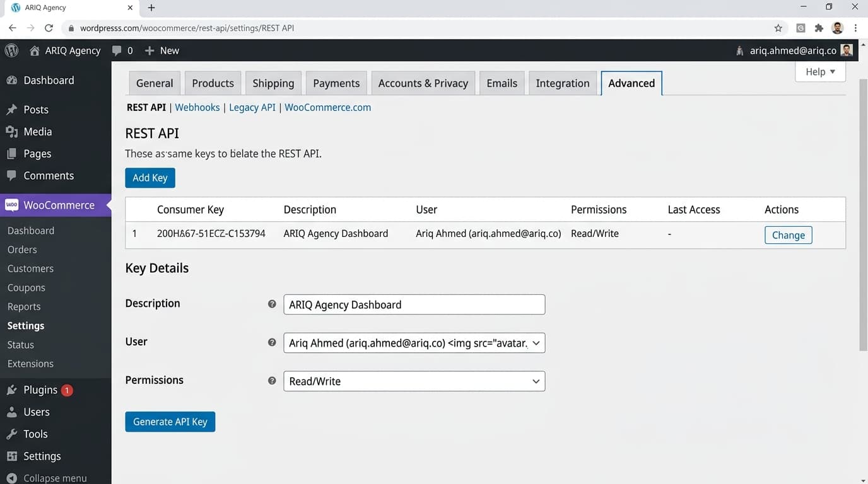Click the help icon beside User
The width and height of the screenshot is (868, 484).
tap(272, 342)
